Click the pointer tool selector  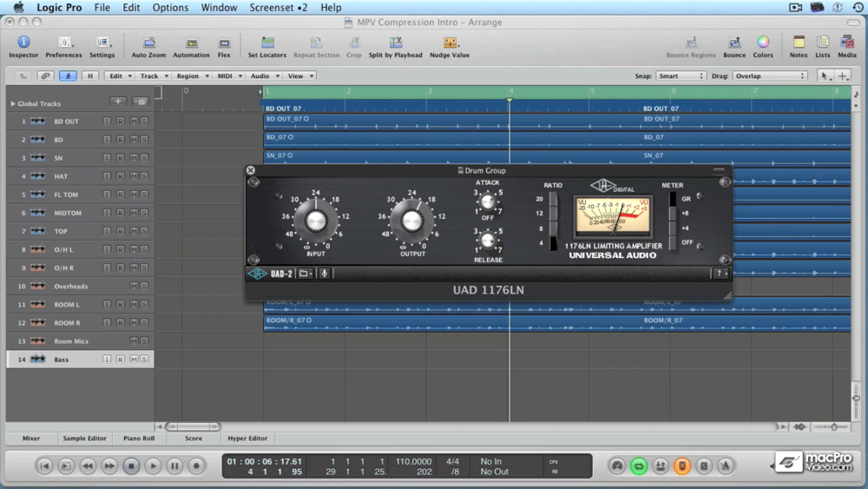(825, 76)
